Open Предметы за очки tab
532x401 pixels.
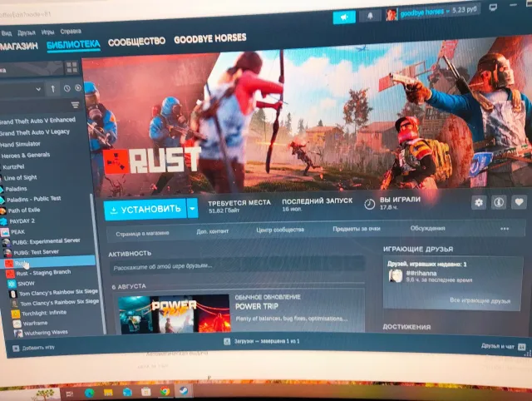pyautogui.click(x=357, y=229)
